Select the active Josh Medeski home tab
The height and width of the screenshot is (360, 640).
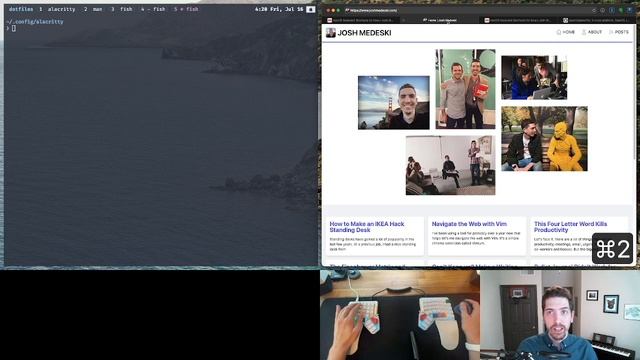point(440,20)
